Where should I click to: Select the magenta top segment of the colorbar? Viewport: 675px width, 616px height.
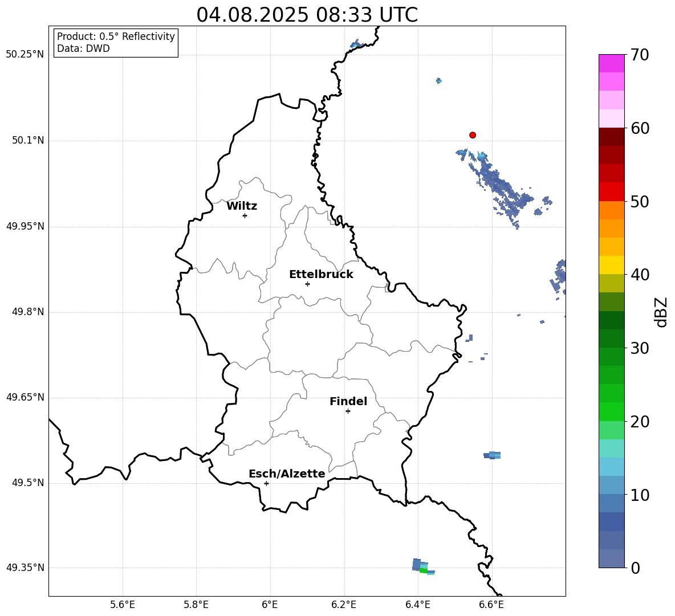coord(612,63)
